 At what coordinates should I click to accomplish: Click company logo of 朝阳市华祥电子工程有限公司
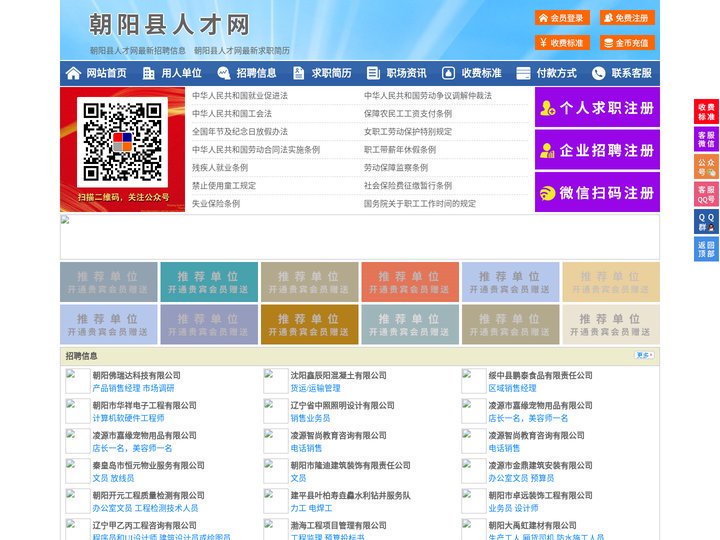[78, 411]
